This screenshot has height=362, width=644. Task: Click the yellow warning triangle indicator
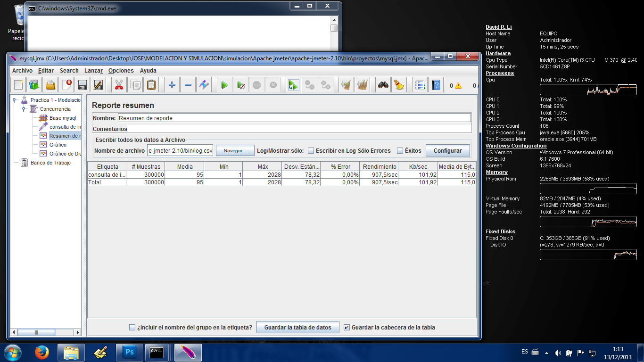pos(458,86)
